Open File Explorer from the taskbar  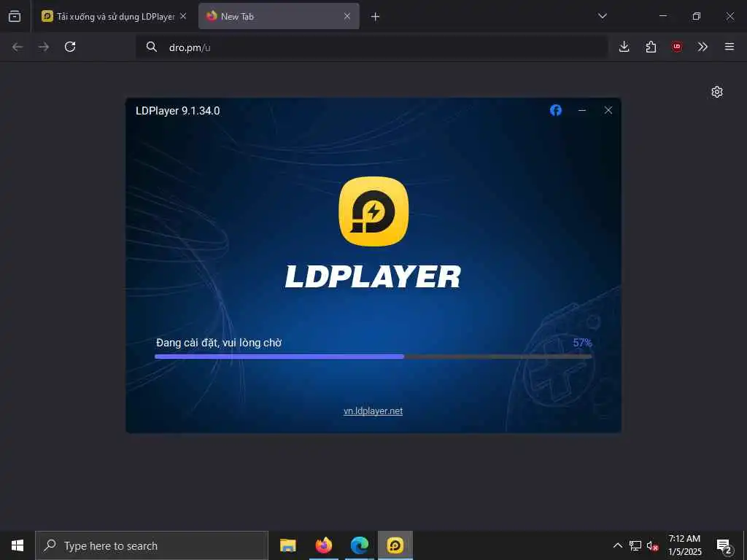point(287,545)
